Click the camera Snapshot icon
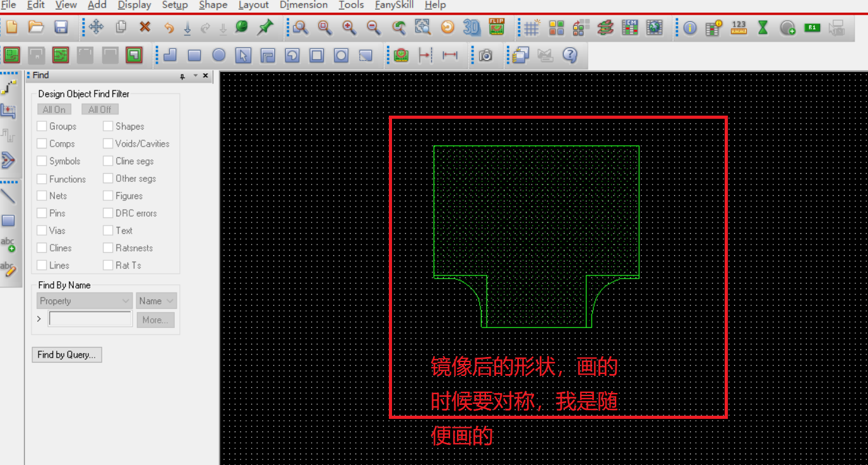This screenshot has height=465, width=868. pos(485,56)
